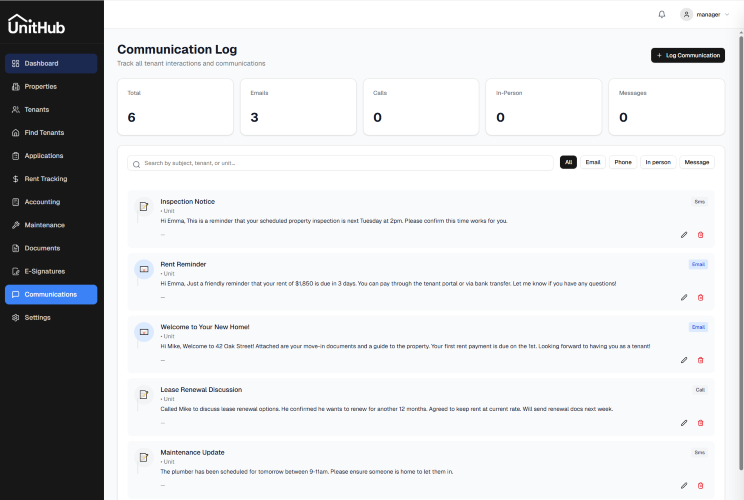Click the Lease Renewal Discussion title

point(201,389)
